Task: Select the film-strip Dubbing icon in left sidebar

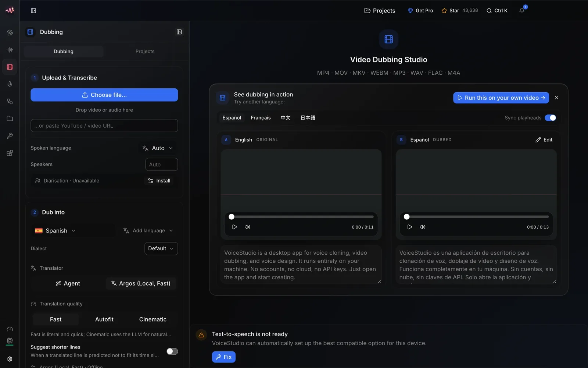Action: (10, 67)
